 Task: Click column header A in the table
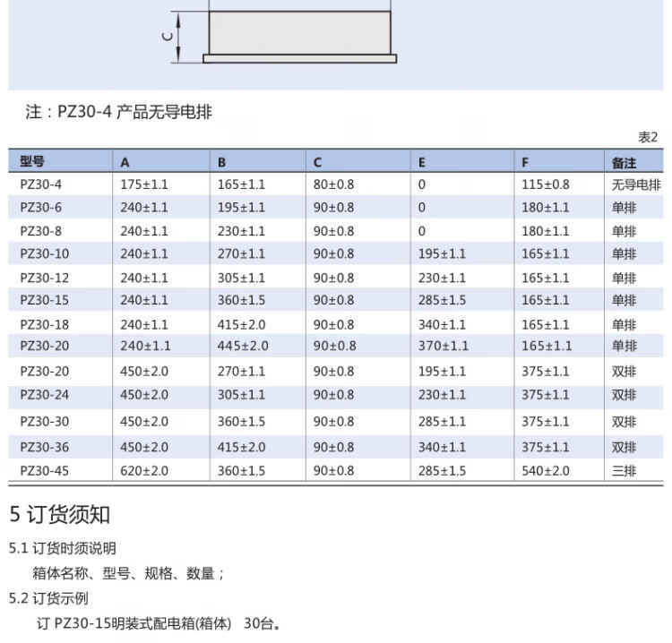point(125,163)
